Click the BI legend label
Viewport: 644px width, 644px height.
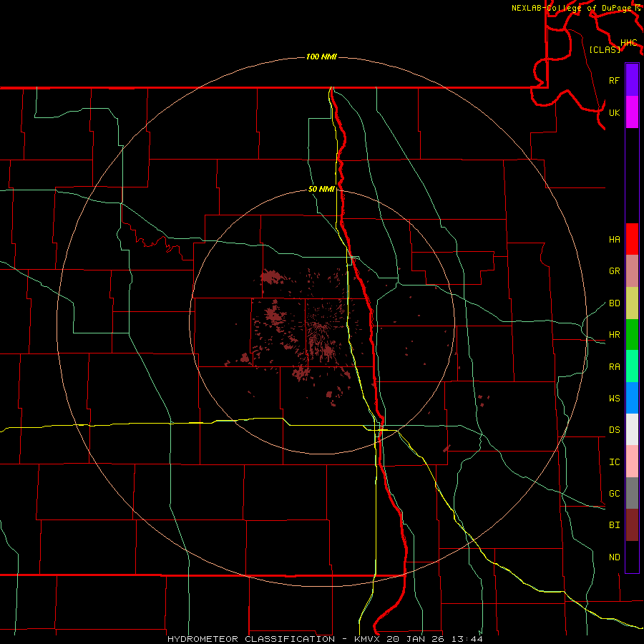pos(614,525)
